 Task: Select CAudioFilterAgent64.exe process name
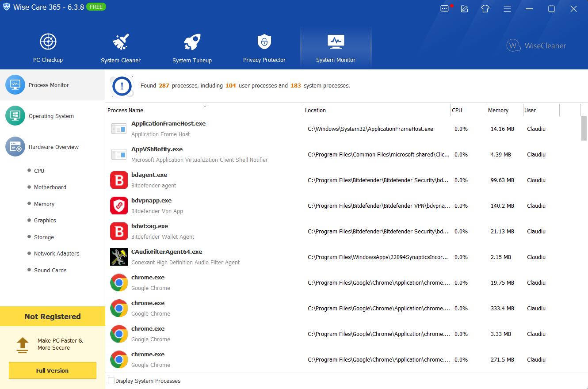167,252
